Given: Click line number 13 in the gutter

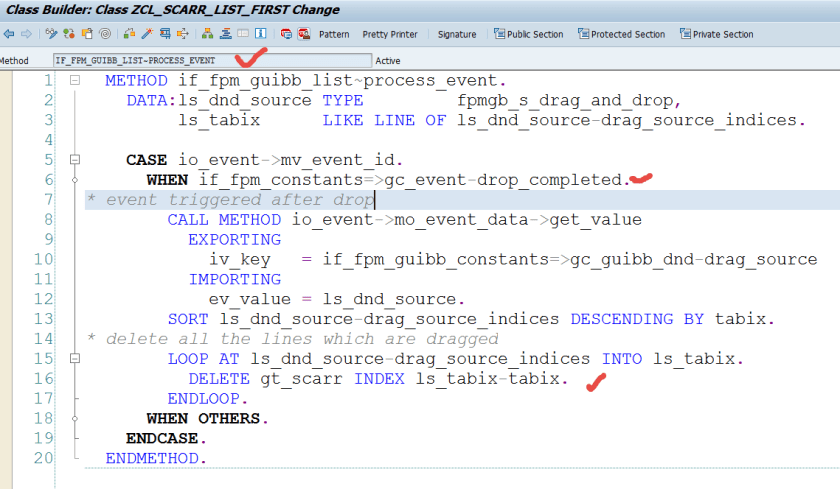Looking at the screenshot, I should coord(44,319).
